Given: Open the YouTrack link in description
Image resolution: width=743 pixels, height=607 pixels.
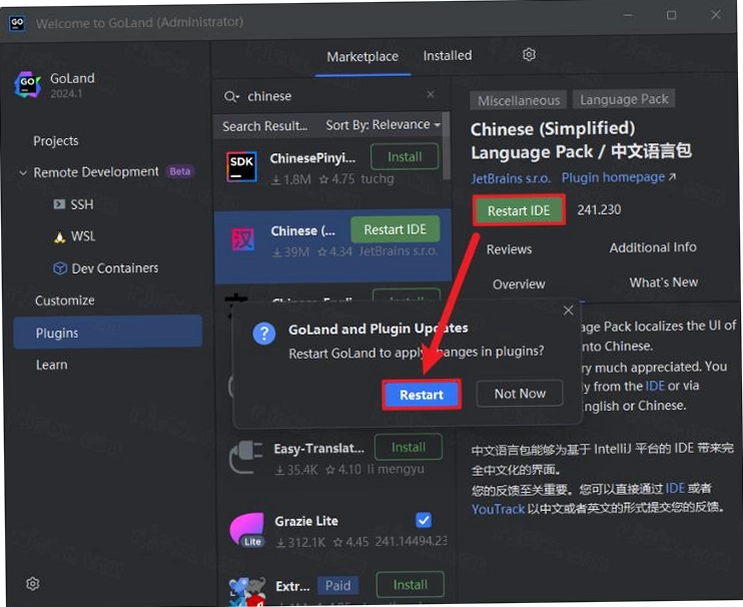Looking at the screenshot, I should pos(498,509).
